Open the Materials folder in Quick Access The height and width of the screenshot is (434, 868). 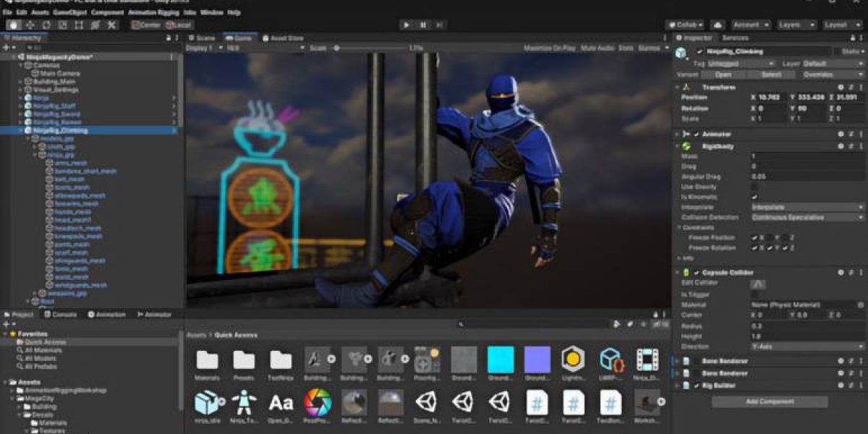tap(207, 359)
